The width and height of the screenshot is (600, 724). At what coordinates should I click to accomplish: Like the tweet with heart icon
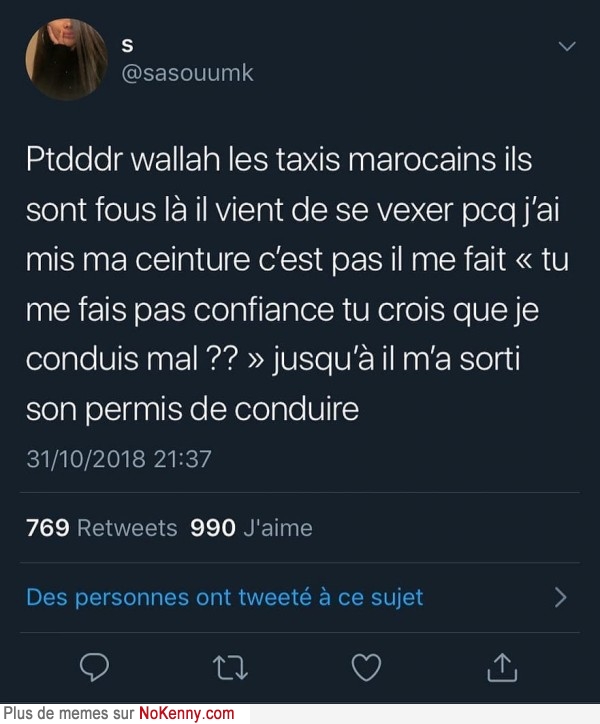coord(366,667)
